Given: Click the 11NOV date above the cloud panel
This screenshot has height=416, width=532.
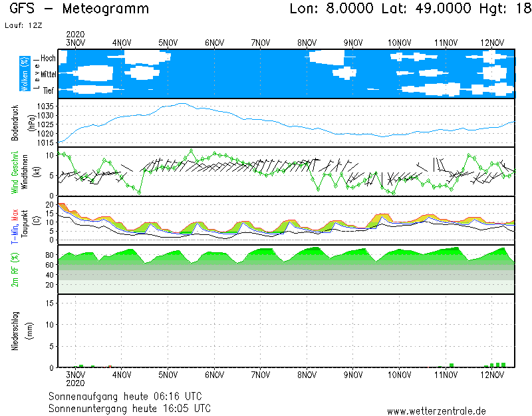Looking at the screenshot, I should pyautogui.click(x=446, y=43).
